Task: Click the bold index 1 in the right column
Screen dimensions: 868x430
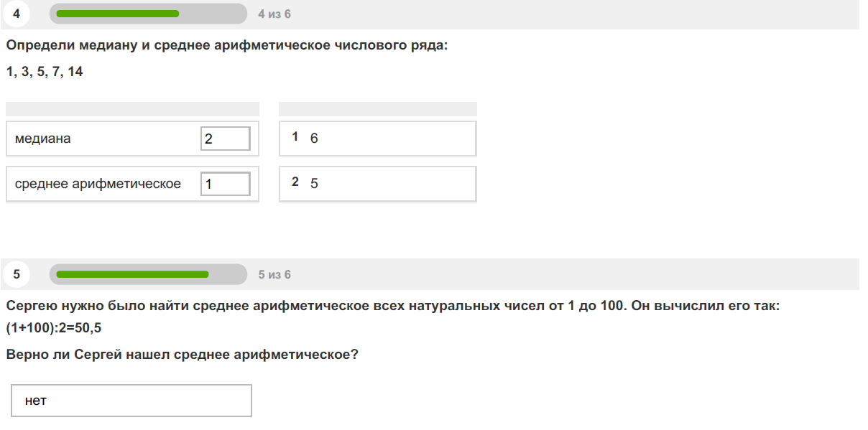Action: click(295, 137)
